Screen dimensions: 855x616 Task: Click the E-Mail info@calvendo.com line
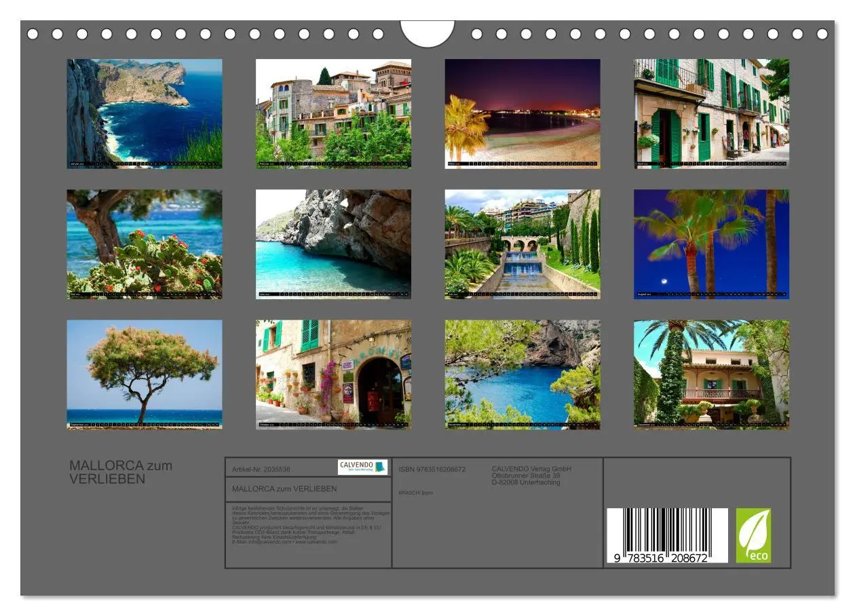pyautogui.click(x=284, y=541)
